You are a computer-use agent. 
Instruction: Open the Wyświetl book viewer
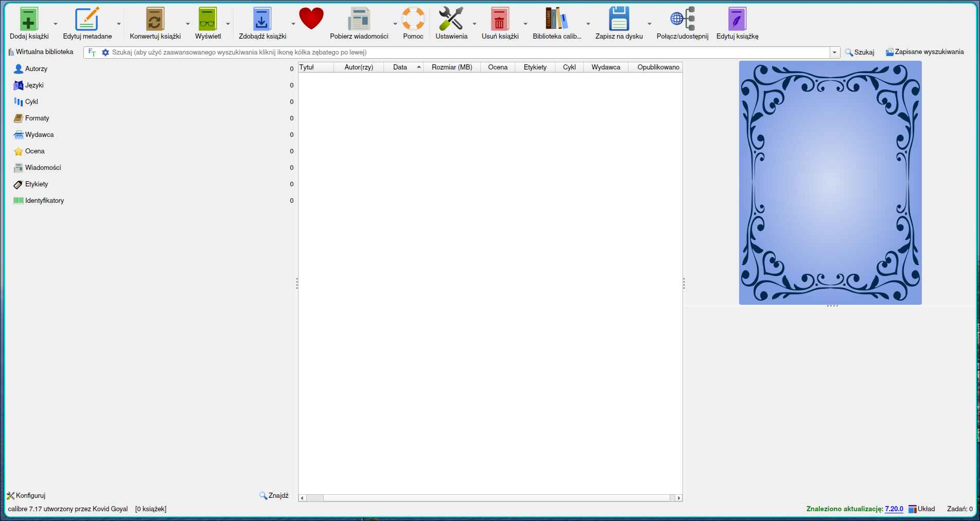[x=207, y=20]
